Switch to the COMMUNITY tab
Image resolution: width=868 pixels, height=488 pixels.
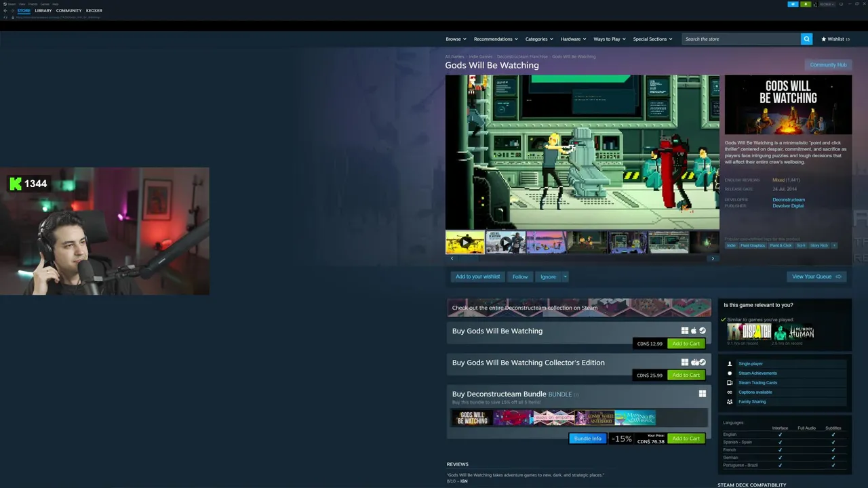tap(68, 11)
